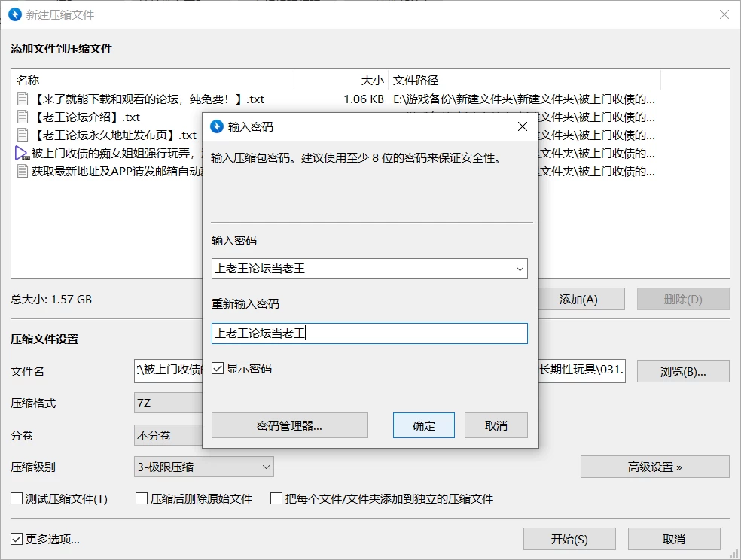
Task: Select file icon of 【老王论坛介绍】.txt
Action: 22,117
